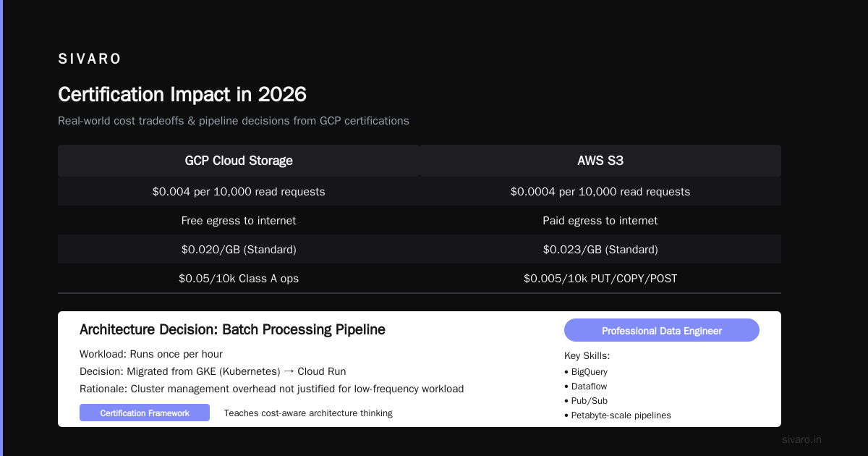Image resolution: width=868 pixels, height=456 pixels.
Task: Select the GCP Cloud Storage column header
Action: pos(239,161)
